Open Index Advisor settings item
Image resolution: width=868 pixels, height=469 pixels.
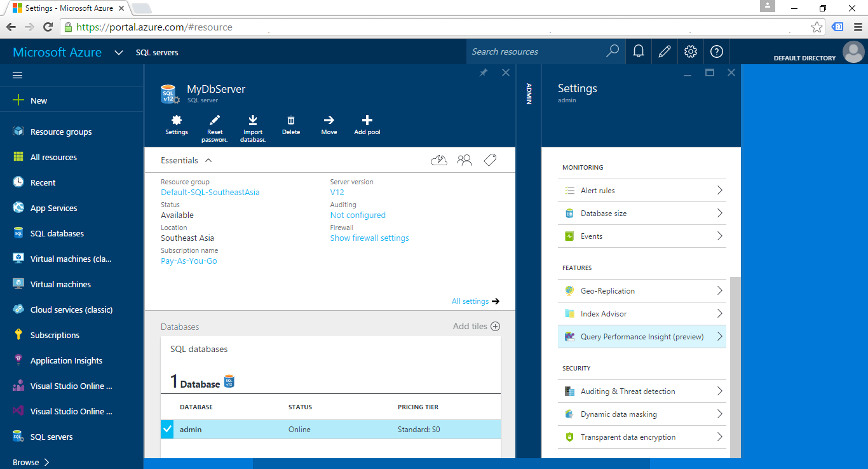click(642, 314)
